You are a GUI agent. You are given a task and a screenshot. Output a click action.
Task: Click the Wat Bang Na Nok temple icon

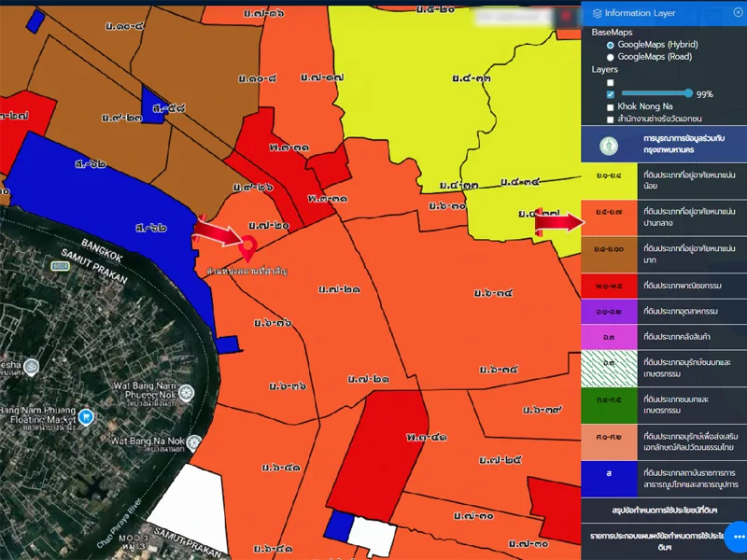click(x=195, y=440)
